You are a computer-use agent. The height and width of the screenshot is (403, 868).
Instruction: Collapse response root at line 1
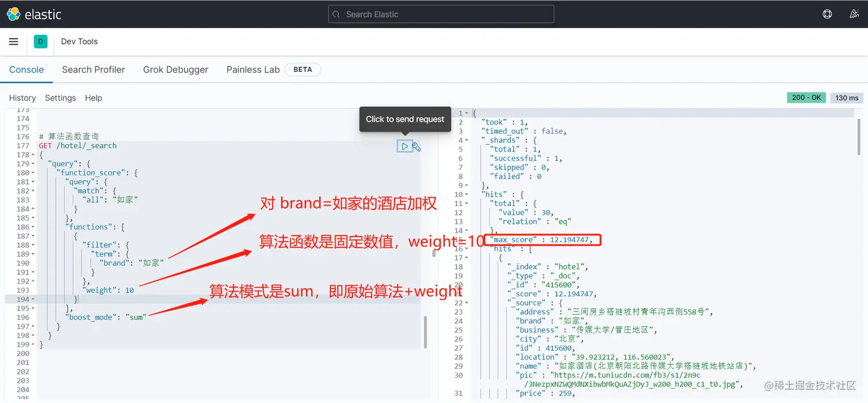467,113
